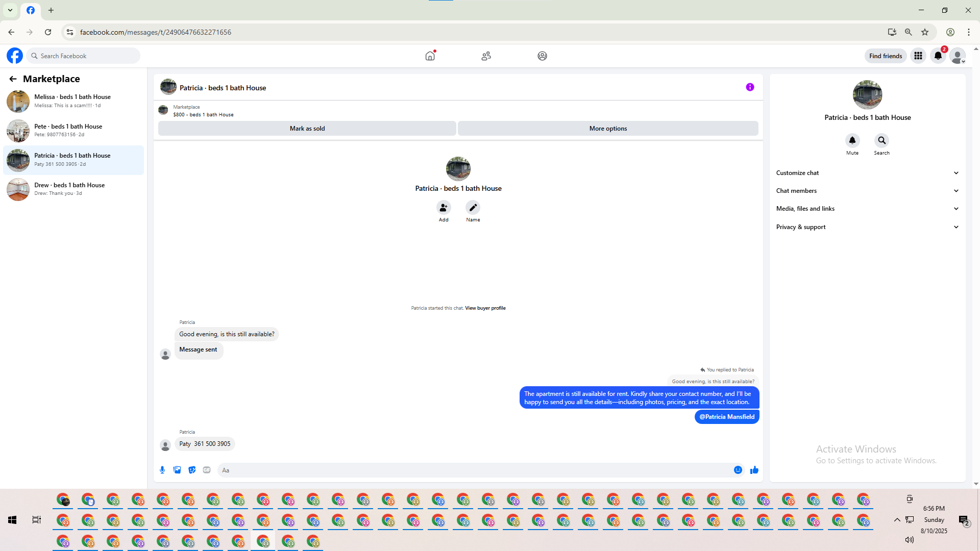The height and width of the screenshot is (551, 980).
Task: Open the notifications bell
Action: click(938, 56)
